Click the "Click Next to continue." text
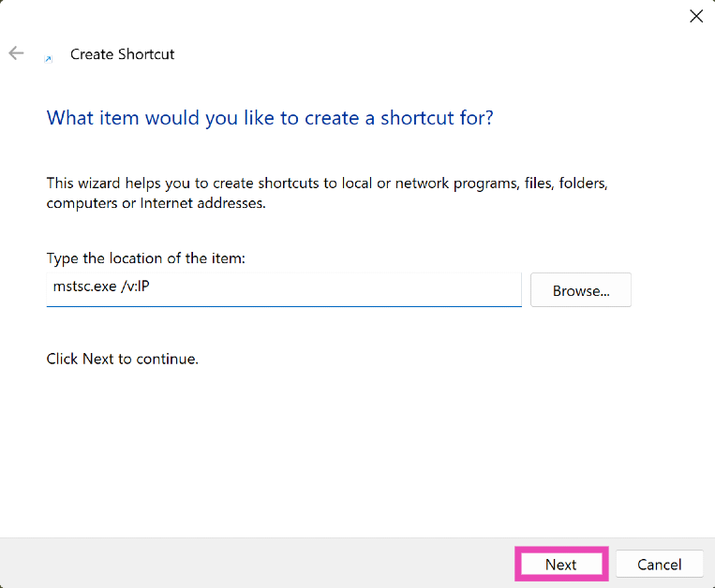This screenshot has width=715, height=588. (x=123, y=359)
